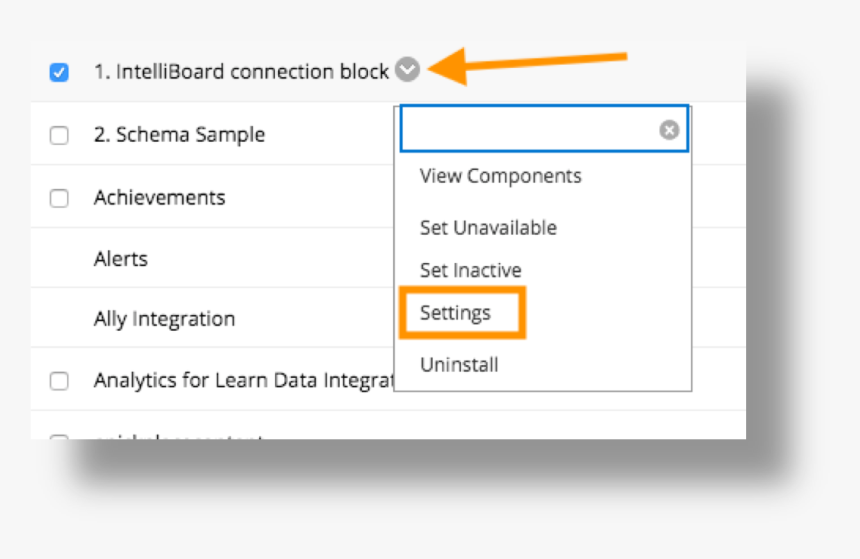Choose View Components from the context menu
The height and width of the screenshot is (559, 860).
click(500, 176)
